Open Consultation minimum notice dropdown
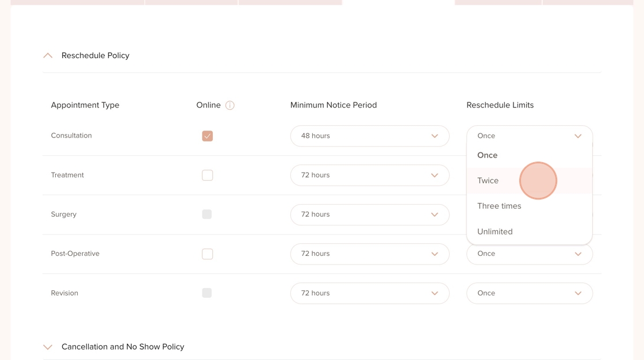The width and height of the screenshot is (644, 360). click(x=369, y=136)
